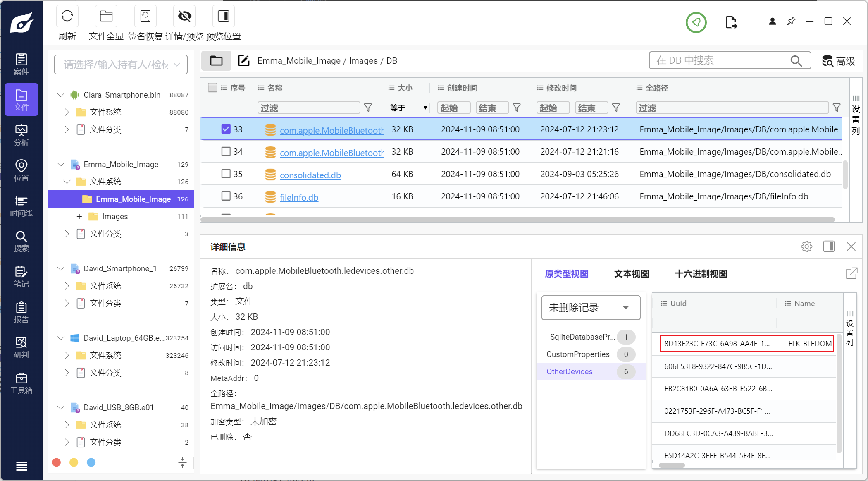
Task: Select the OtherDevices table entry
Action: [591, 371]
